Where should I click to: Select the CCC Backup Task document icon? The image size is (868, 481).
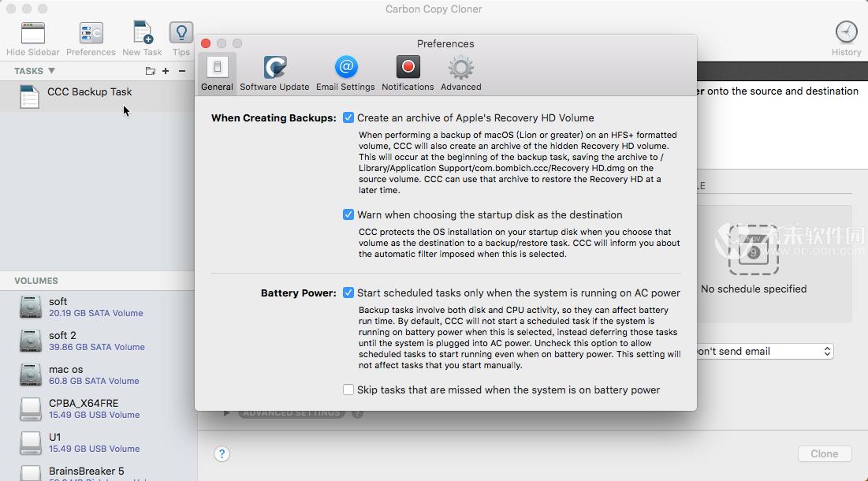pos(29,97)
